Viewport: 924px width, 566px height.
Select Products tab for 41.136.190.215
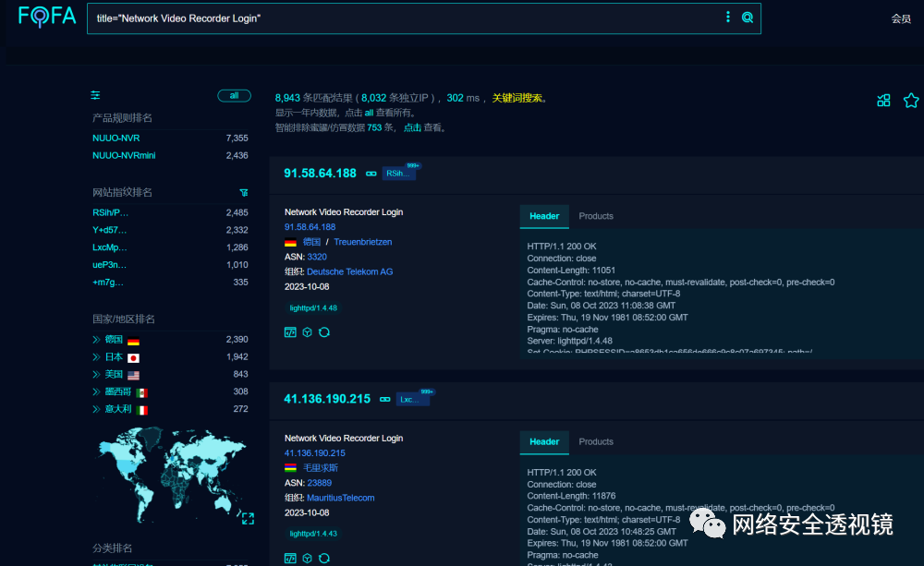(x=596, y=441)
